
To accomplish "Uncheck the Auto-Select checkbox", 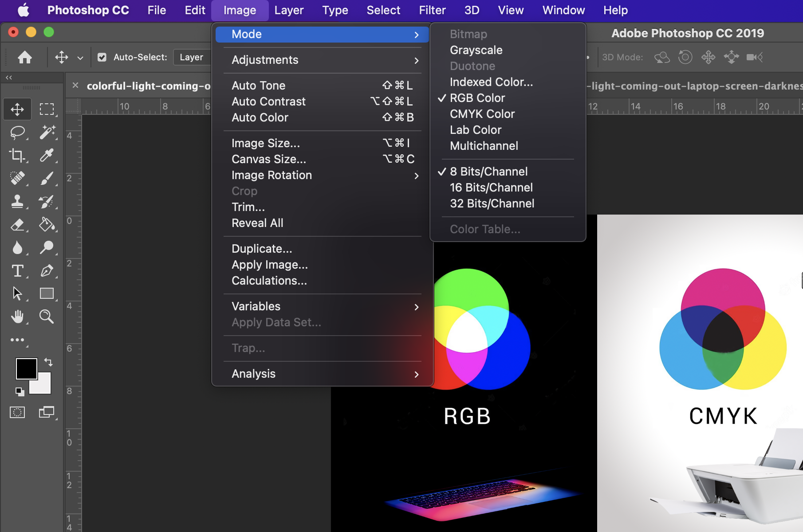I will [x=102, y=57].
